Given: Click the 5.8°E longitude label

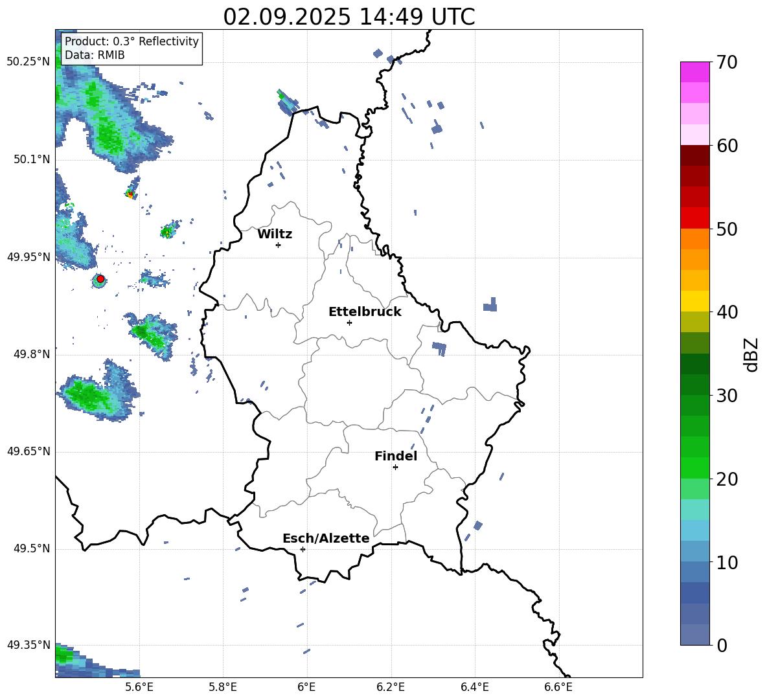Looking at the screenshot, I should point(223,687).
